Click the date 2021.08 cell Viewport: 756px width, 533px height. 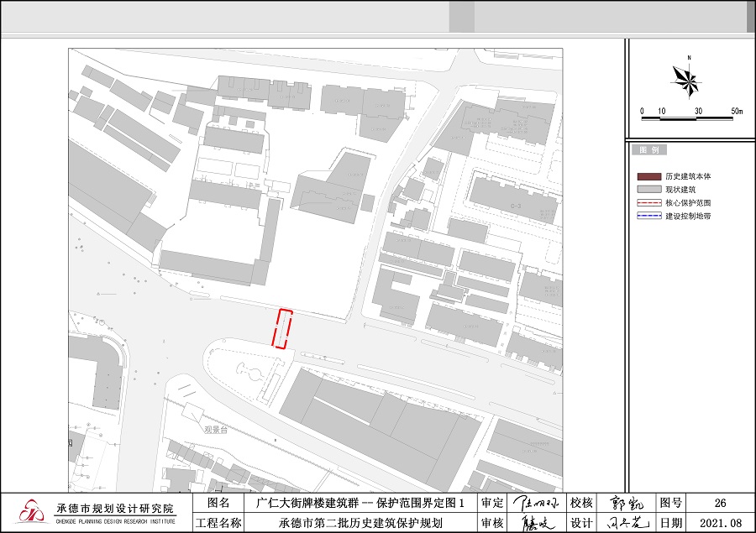pos(719,523)
